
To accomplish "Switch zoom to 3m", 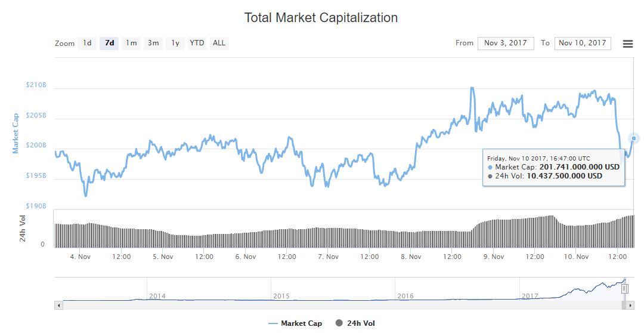I will (x=153, y=43).
